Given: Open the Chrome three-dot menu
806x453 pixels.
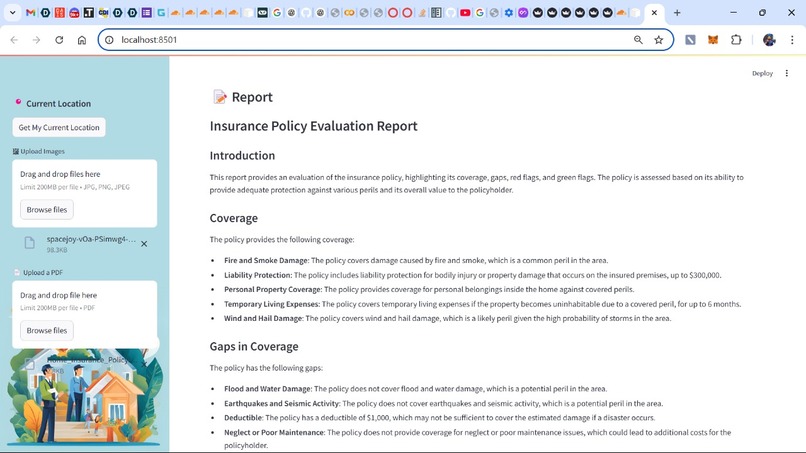Looking at the screenshot, I should (792, 40).
